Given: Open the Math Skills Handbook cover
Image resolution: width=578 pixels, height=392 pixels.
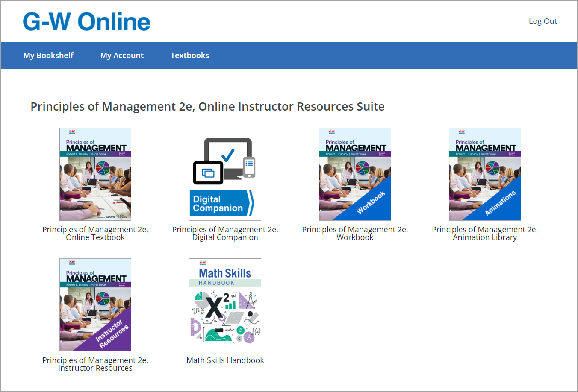Looking at the screenshot, I should click(x=225, y=304).
